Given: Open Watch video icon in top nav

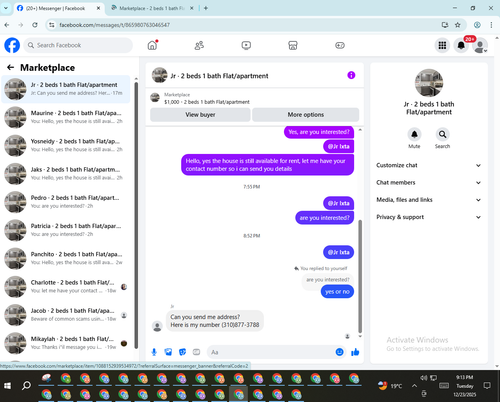Looking at the screenshot, I should [x=246, y=45].
